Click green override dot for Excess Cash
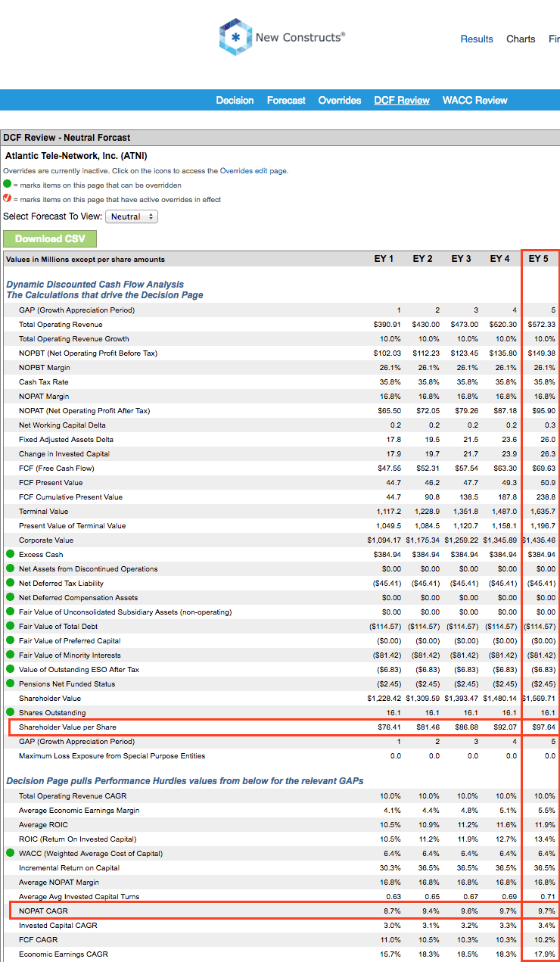Image resolution: width=560 pixels, height=962 pixels. pos(10,554)
